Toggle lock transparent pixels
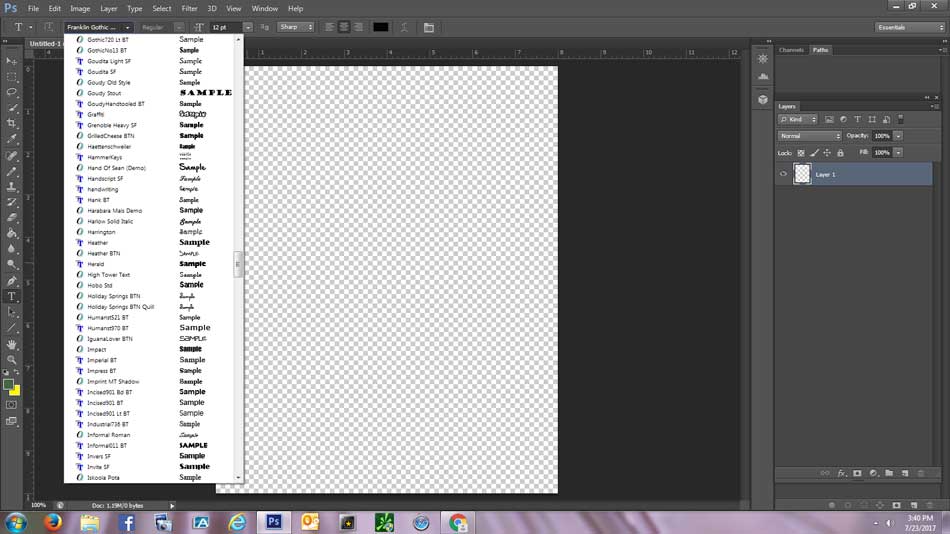Screen dimensions: 950x534 point(801,153)
